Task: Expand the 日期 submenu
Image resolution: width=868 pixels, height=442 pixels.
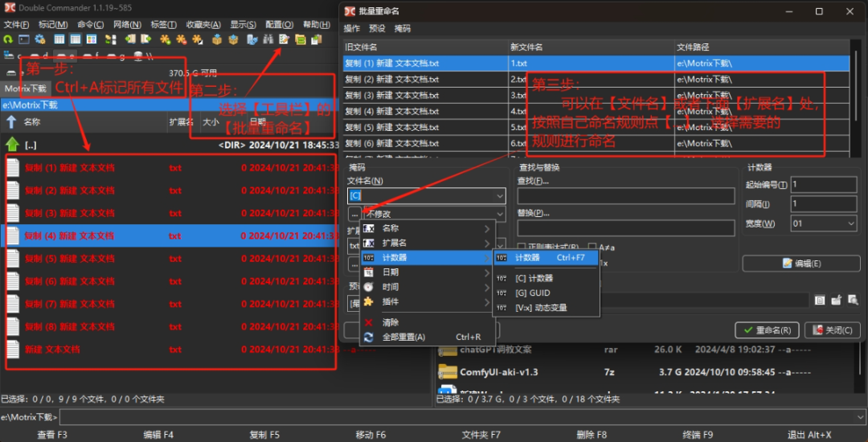Action: (426, 272)
